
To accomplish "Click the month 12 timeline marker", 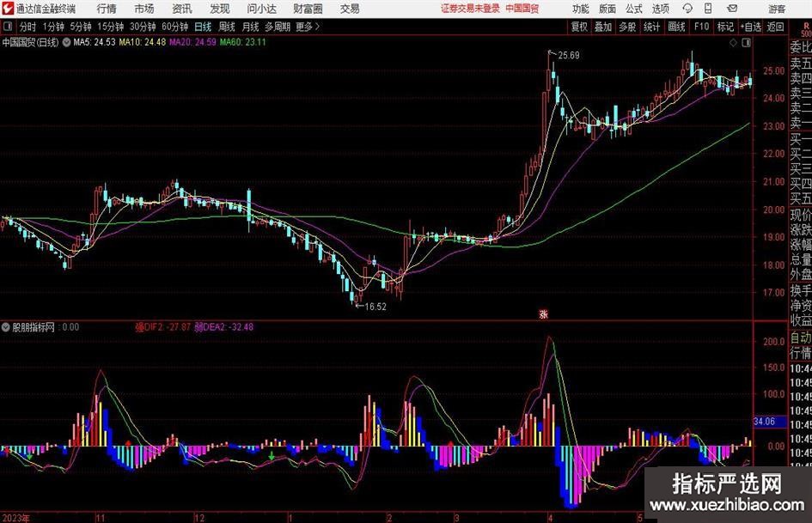I will (x=199, y=518).
